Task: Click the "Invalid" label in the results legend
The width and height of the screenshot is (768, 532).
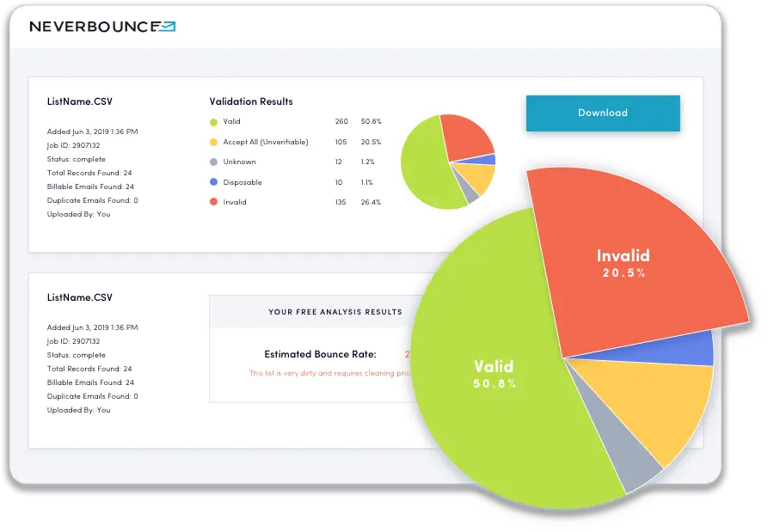Action: tap(235, 202)
